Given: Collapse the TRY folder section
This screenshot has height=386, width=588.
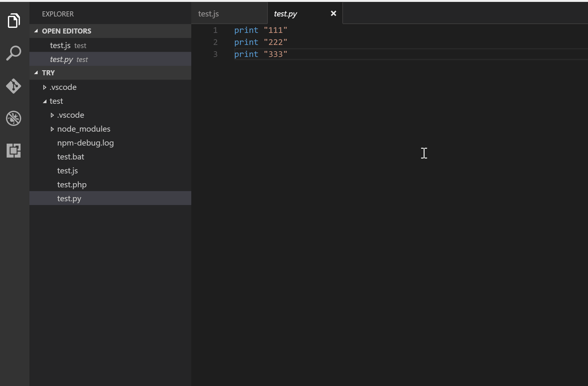Looking at the screenshot, I should coord(36,72).
